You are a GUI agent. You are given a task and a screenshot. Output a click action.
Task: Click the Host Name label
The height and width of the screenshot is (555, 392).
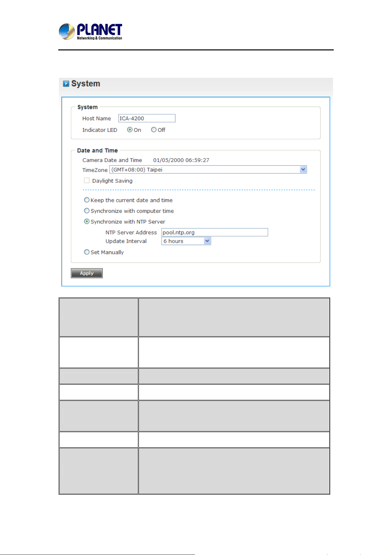(96, 118)
